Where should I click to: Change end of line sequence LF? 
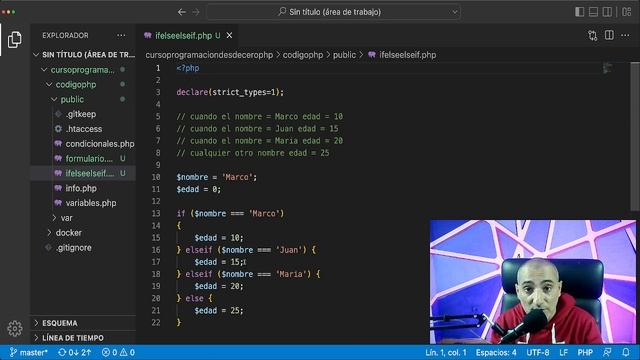564,352
